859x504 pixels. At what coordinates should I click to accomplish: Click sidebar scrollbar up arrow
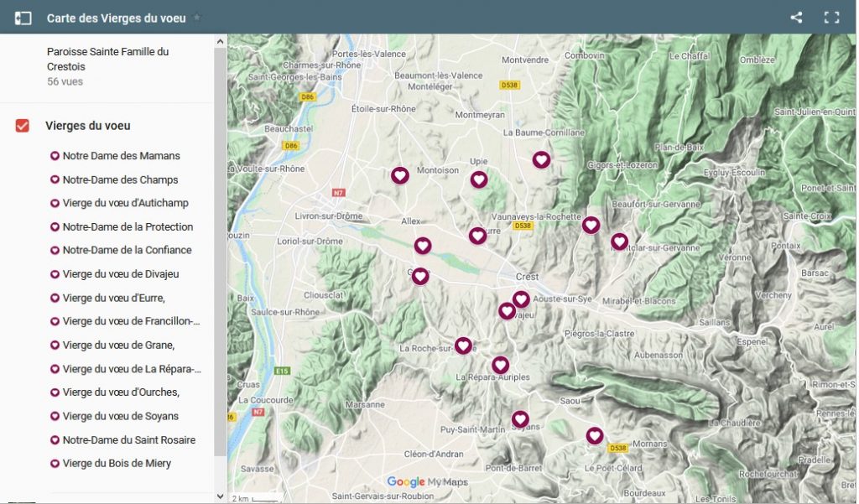(221, 41)
